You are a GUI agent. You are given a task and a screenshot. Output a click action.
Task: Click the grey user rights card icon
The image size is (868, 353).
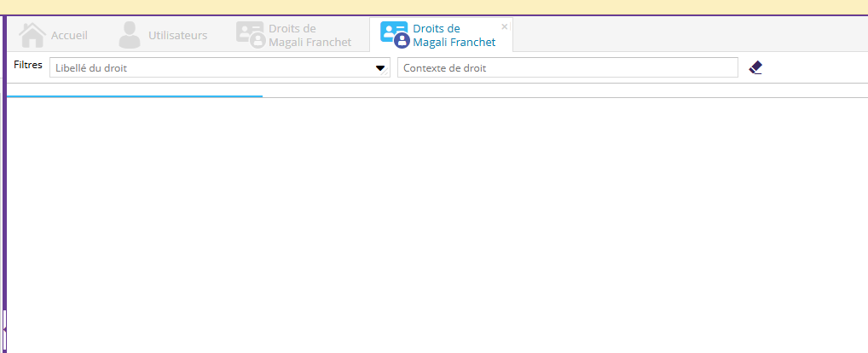[251, 35]
